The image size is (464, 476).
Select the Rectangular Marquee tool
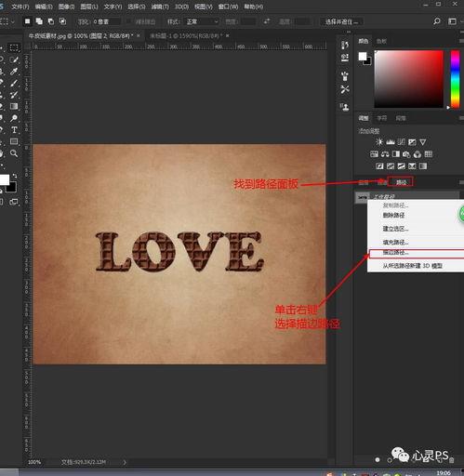pos(14,47)
